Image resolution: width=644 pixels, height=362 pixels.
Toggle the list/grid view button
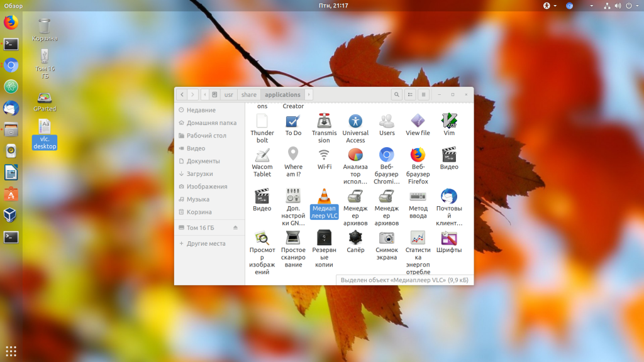point(410,95)
